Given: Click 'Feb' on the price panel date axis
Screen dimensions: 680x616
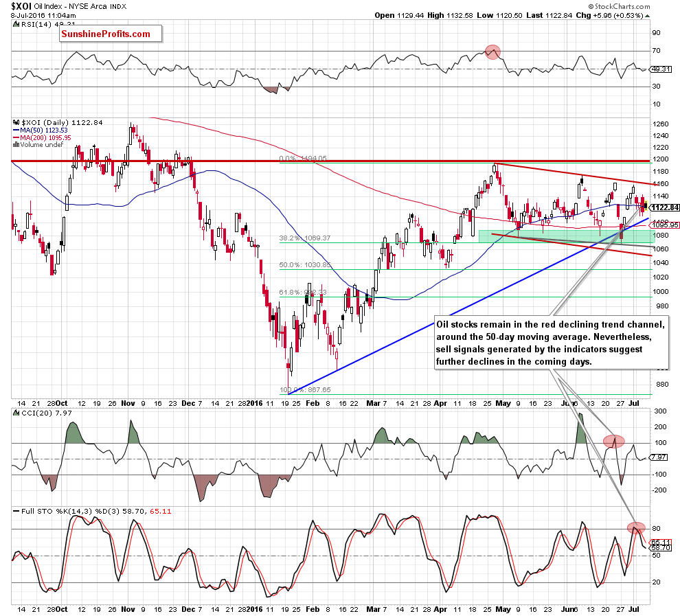Looking at the screenshot, I should pyautogui.click(x=313, y=403).
